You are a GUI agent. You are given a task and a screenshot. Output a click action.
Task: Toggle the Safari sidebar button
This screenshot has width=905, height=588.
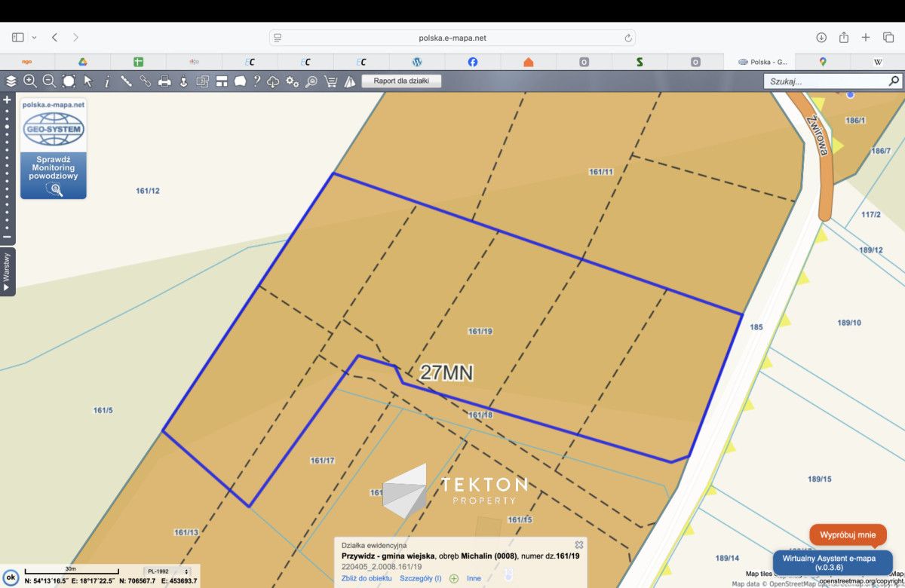click(18, 38)
